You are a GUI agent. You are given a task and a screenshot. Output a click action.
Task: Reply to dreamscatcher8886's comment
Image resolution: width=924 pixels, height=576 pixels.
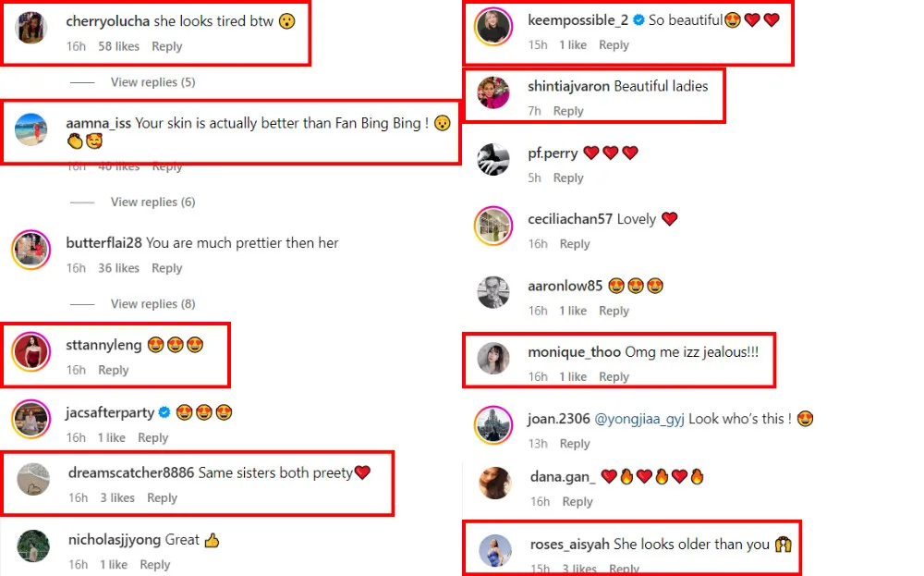[x=162, y=498]
